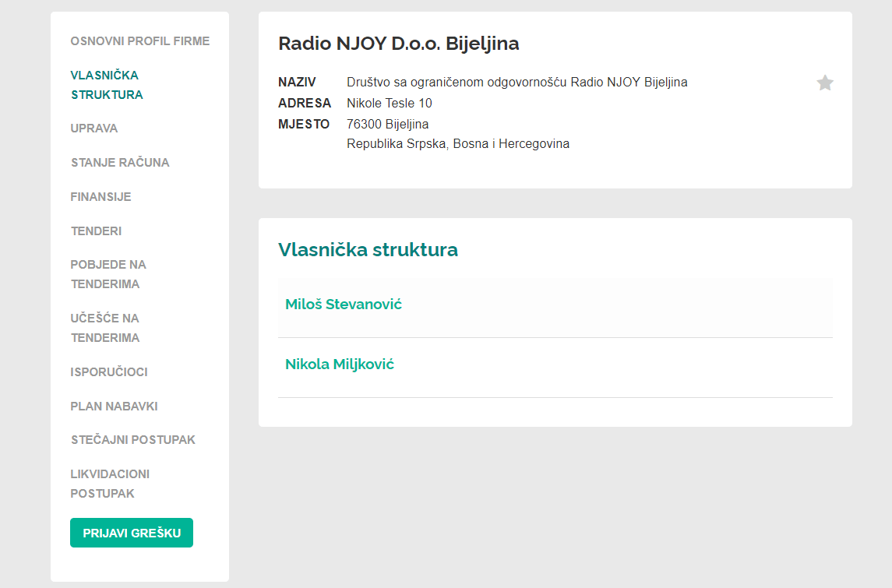The image size is (892, 588).
Task: View Finansije section
Action: 100,197
